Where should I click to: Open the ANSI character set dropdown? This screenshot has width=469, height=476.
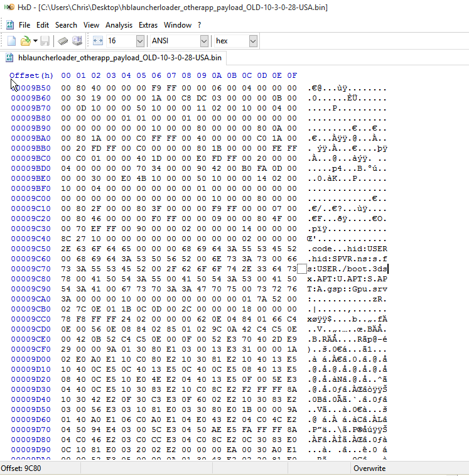pos(180,41)
